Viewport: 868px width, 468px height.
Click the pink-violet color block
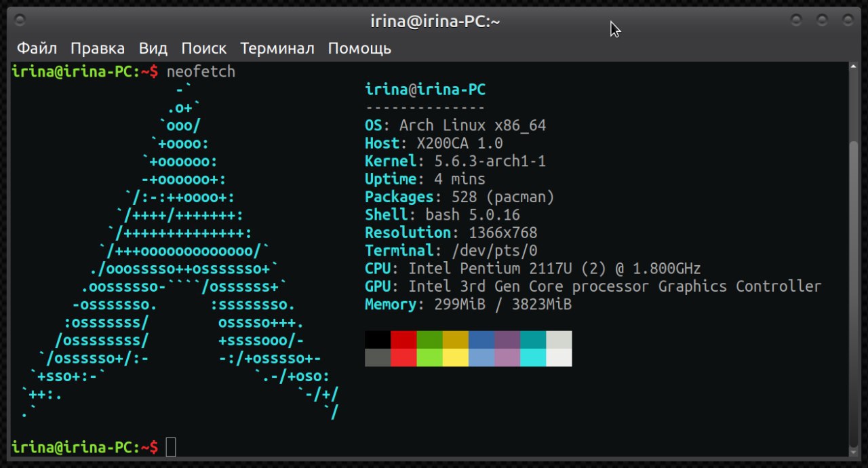(x=507, y=357)
